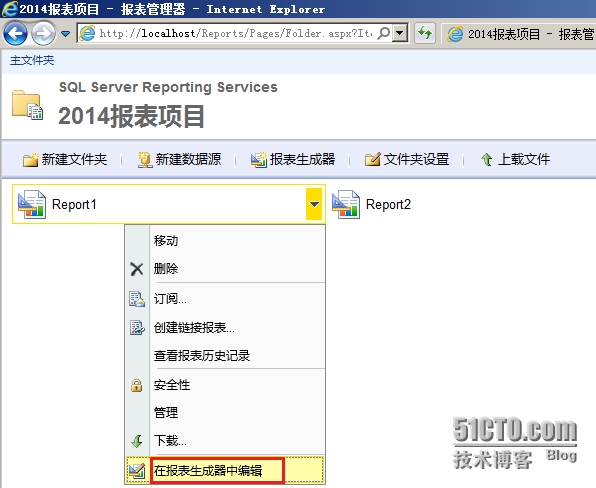Click the browser Forward arrow button
Screen dimensions: 596x488
point(43,34)
